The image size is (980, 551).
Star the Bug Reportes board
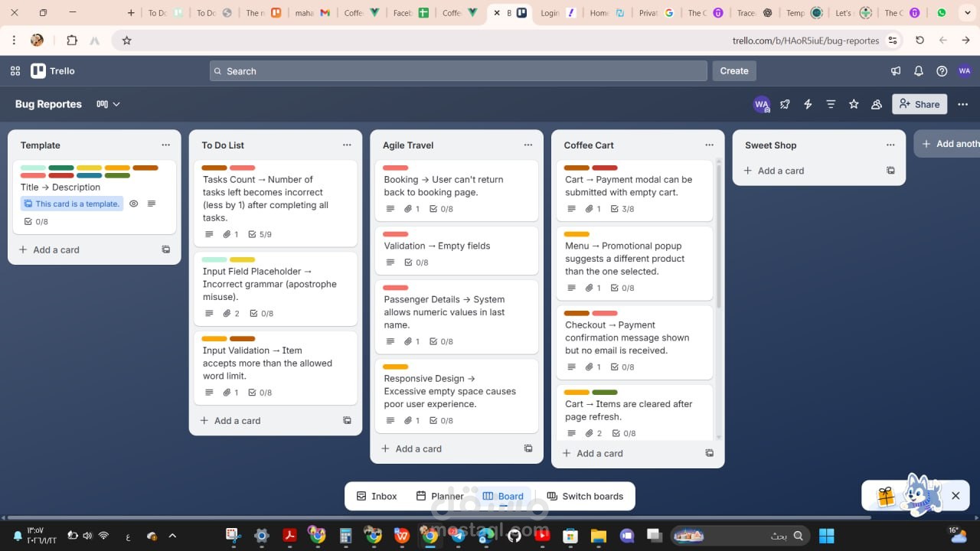[x=854, y=104]
